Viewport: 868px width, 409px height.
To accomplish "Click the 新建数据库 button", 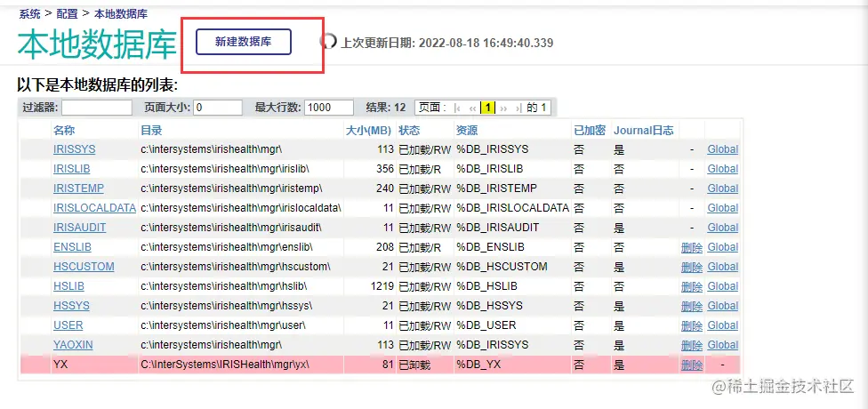I will pyautogui.click(x=244, y=42).
